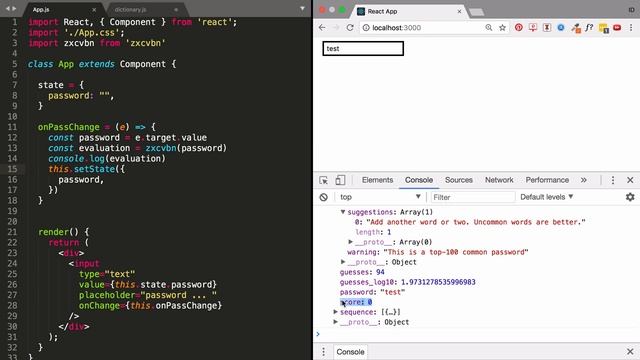This screenshot has height=360, width=640.
Task: Open the 'top' context dropdown
Action: [380, 197]
